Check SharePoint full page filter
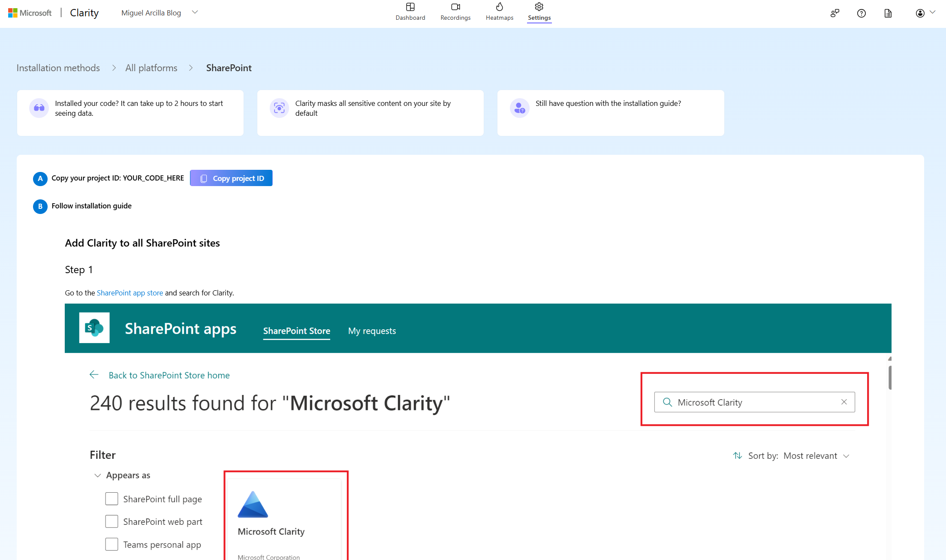 click(111, 499)
